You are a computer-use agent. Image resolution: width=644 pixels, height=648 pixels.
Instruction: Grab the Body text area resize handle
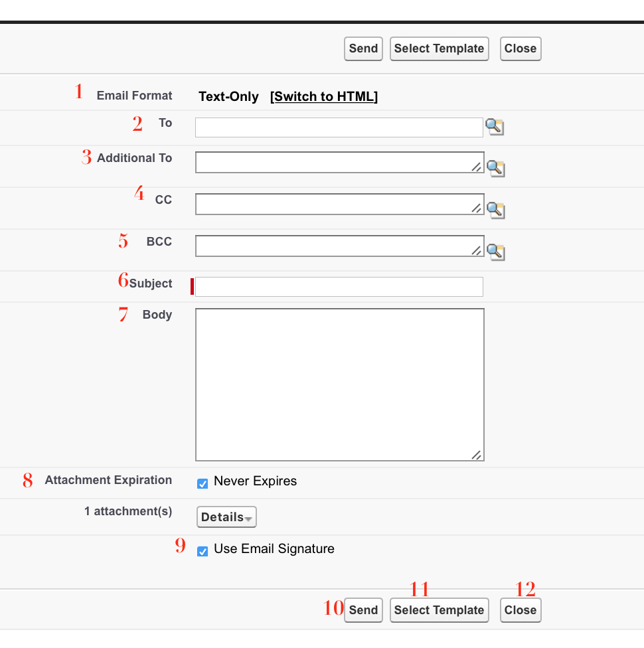click(x=477, y=455)
